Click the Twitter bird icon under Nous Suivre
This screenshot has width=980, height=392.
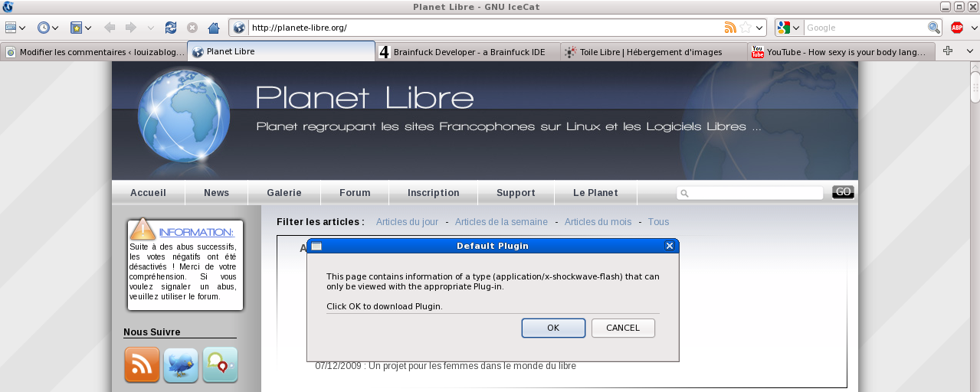(181, 365)
